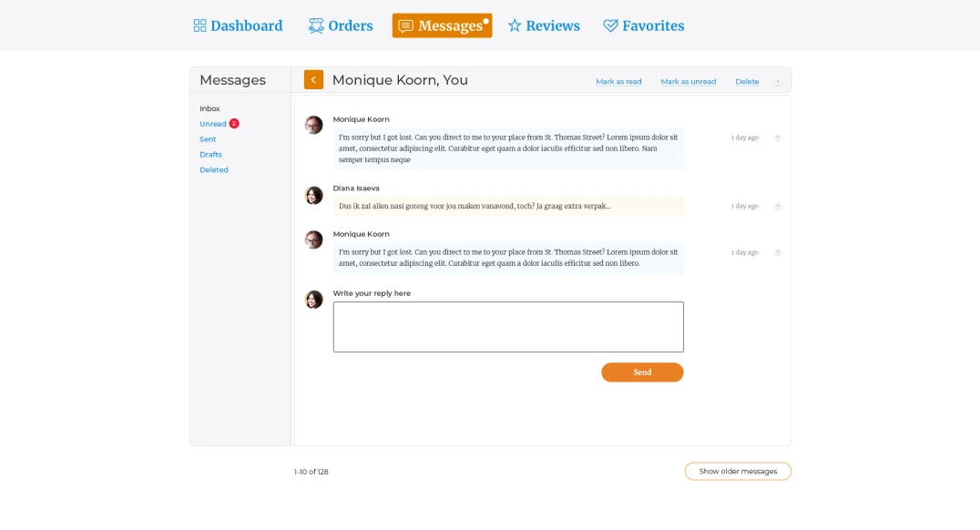The width and height of the screenshot is (980, 530).
Task: Click the Dashboard grid icon
Action: point(199,25)
